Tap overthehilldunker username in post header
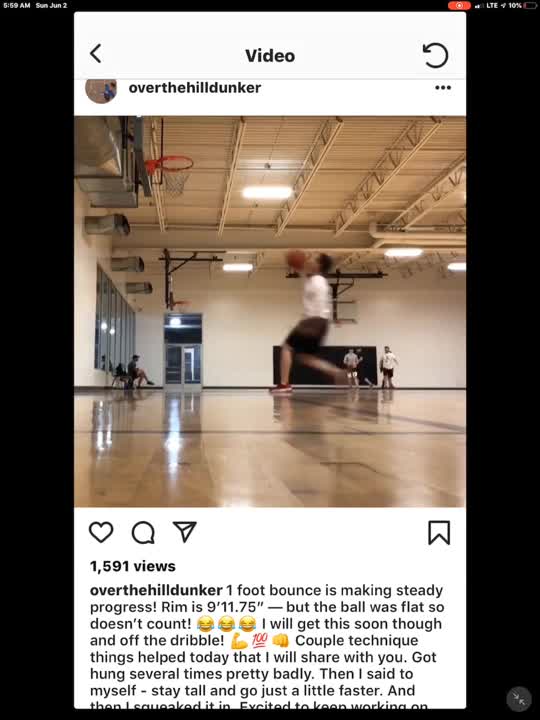Screen dimensions: 540x720 click(195, 88)
